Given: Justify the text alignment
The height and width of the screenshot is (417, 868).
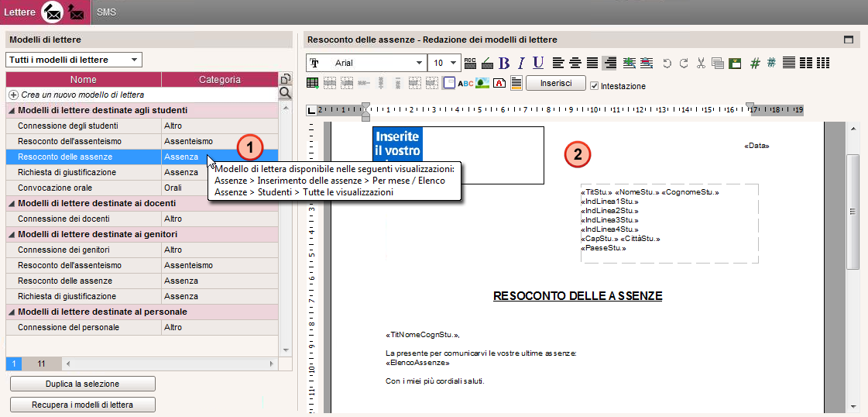Looking at the screenshot, I should pyautogui.click(x=592, y=63).
